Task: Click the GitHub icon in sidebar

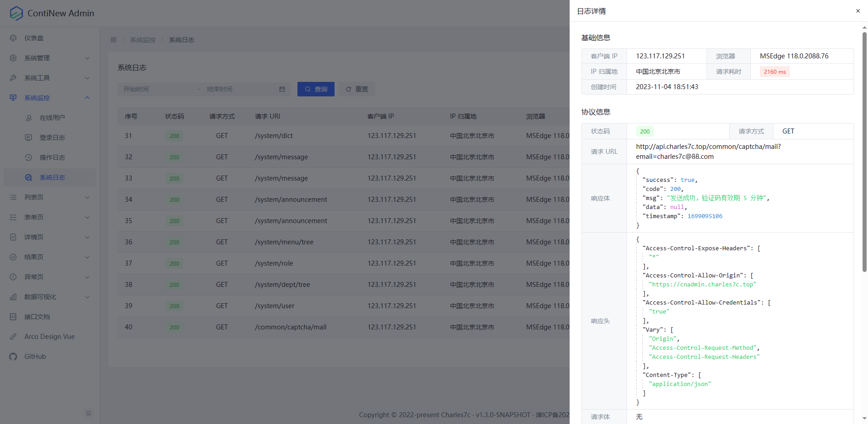Action: click(13, 357)
